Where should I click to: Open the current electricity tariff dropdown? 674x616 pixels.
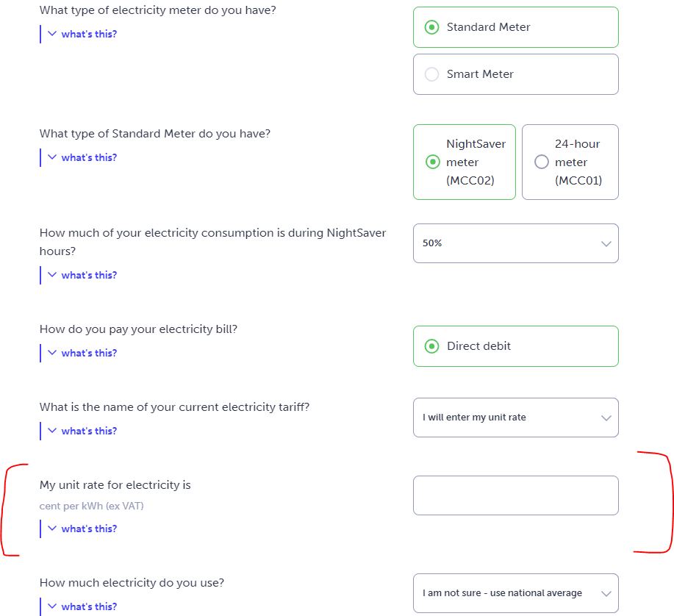515,418
